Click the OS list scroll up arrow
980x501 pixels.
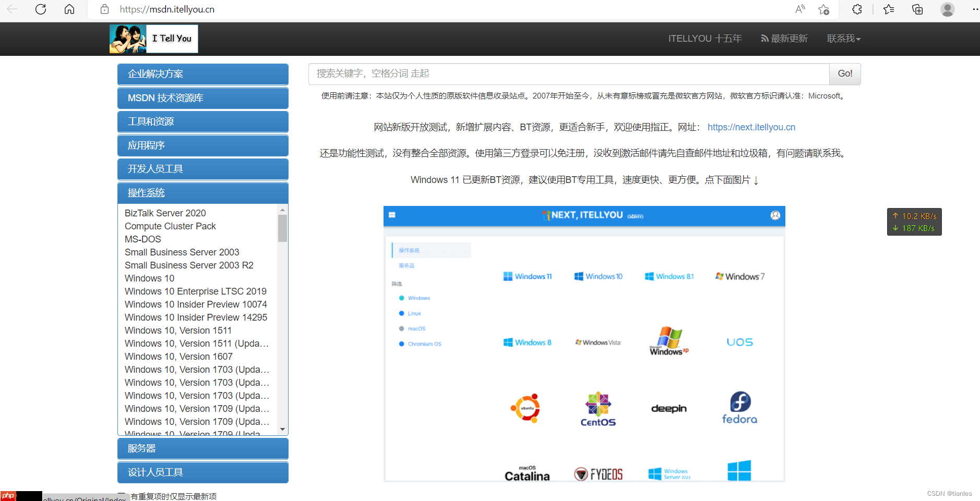coord(282,210)
